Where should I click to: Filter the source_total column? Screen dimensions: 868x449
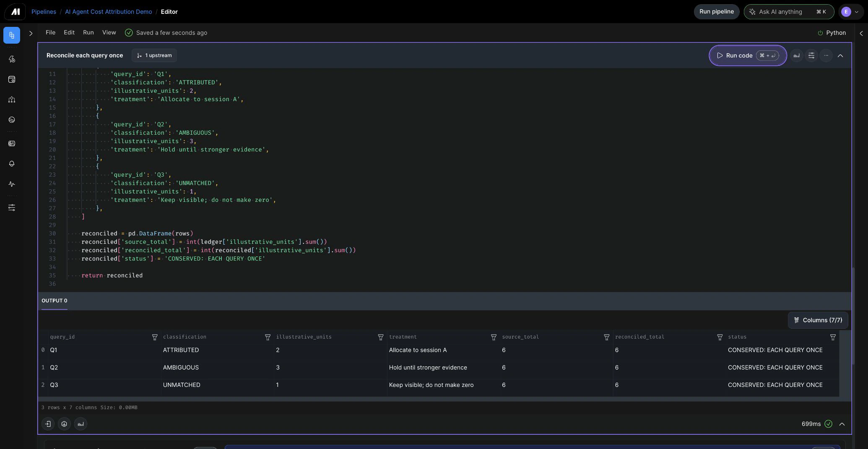pos(606,337)
